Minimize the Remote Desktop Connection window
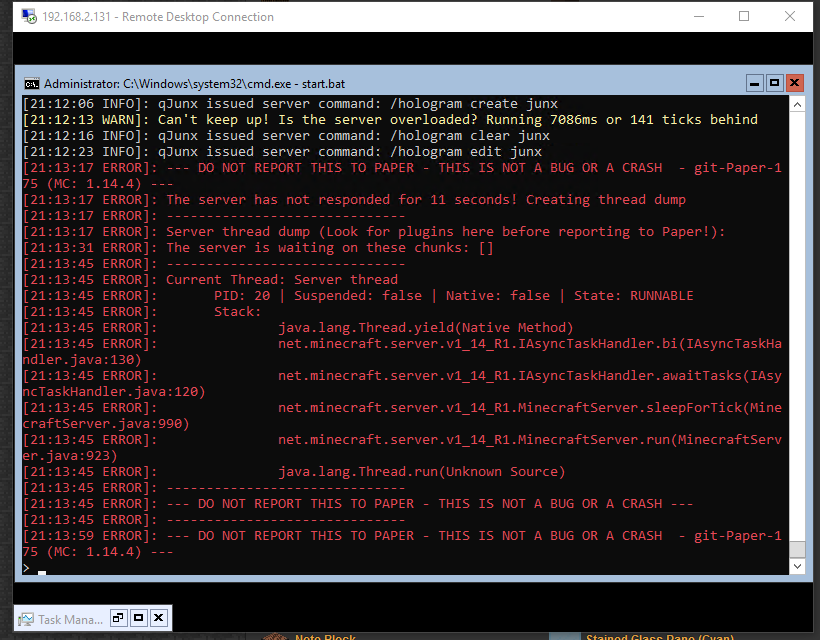Image resolution: width=820 pixels, height=640 pixels. point(699,16)
